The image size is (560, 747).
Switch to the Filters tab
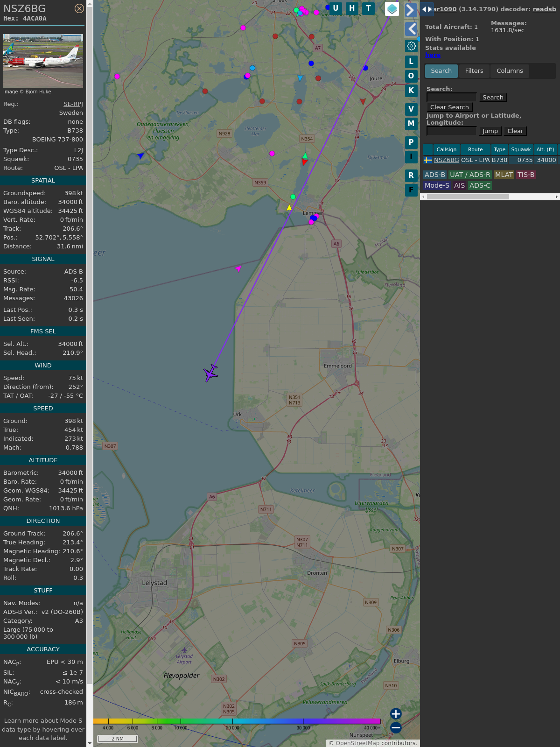coord(474,71)
